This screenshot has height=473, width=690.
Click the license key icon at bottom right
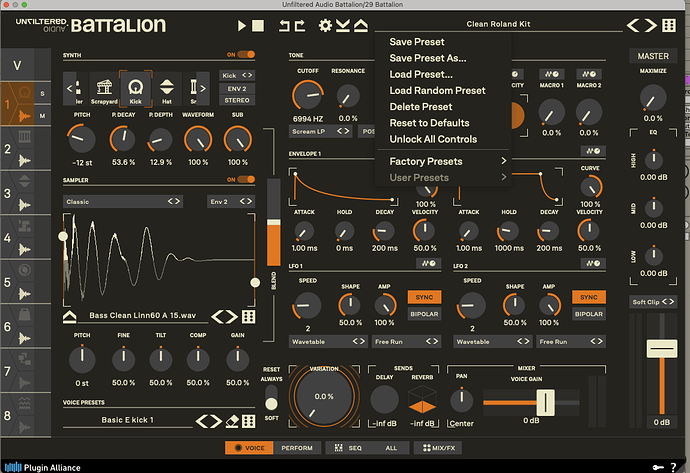(658, 467)
